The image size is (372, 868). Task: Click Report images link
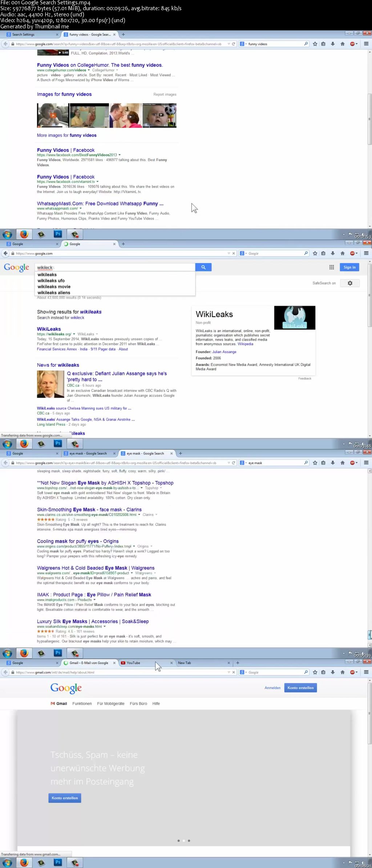165,95
